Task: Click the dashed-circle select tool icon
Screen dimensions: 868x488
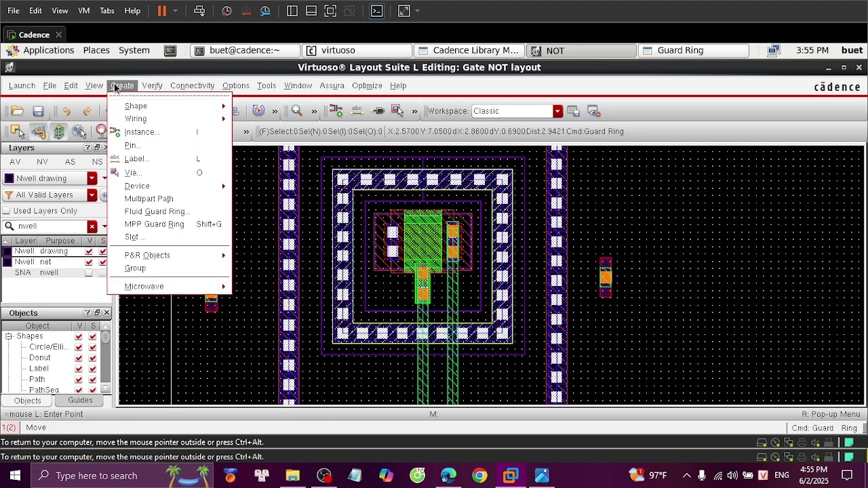Action: coord(79,131)
